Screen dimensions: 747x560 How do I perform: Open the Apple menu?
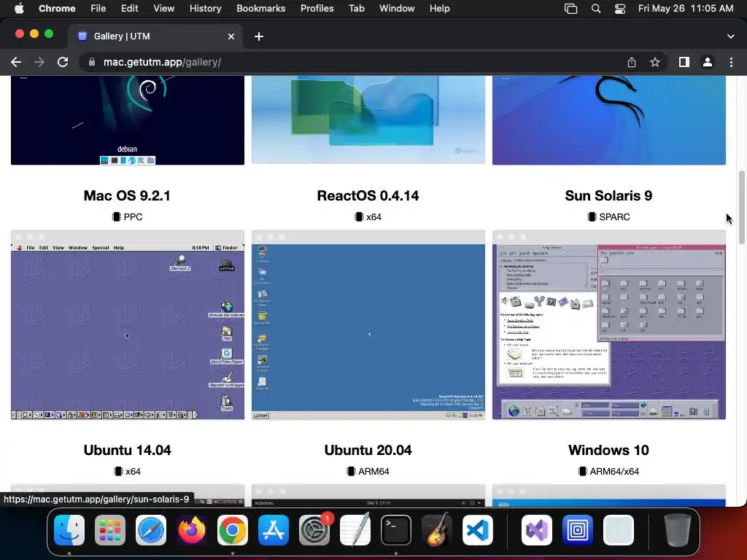pos(19,8)
